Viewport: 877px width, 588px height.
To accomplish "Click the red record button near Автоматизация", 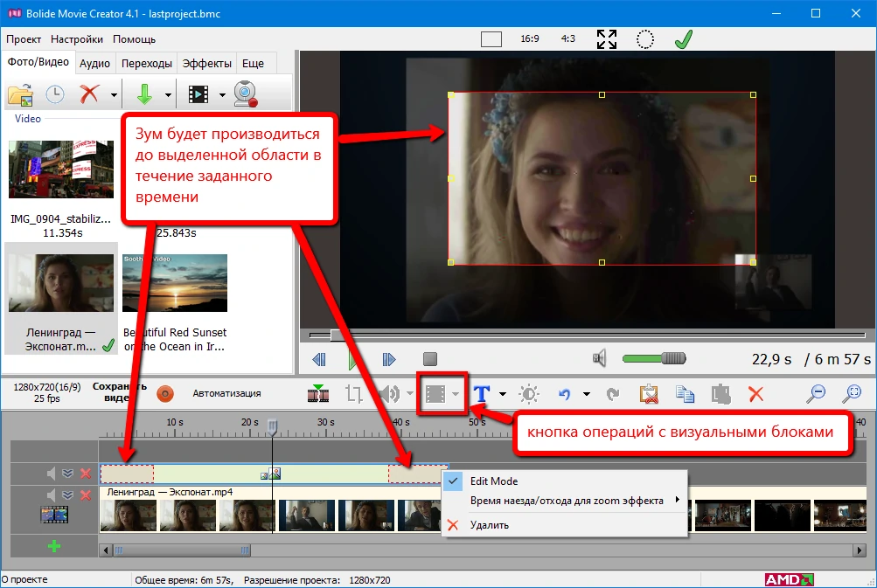I will pos(165,393).
